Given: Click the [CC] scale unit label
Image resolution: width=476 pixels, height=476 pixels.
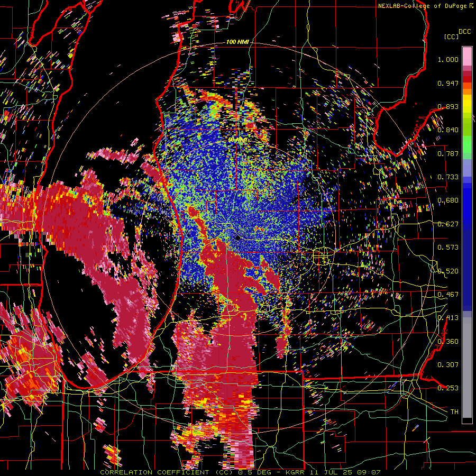Looking at the screenshot, I should pyautogui.click(x=451, y=36).
